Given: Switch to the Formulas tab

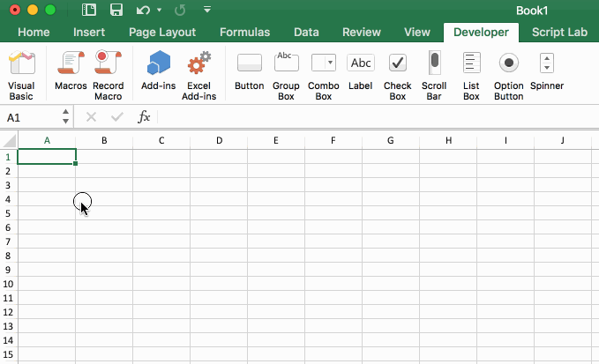Looking at the screenshot, I should coord(244,33).
